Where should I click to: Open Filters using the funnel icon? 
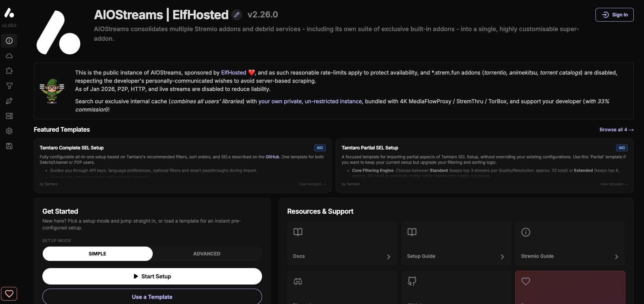[x=9, y=86]
